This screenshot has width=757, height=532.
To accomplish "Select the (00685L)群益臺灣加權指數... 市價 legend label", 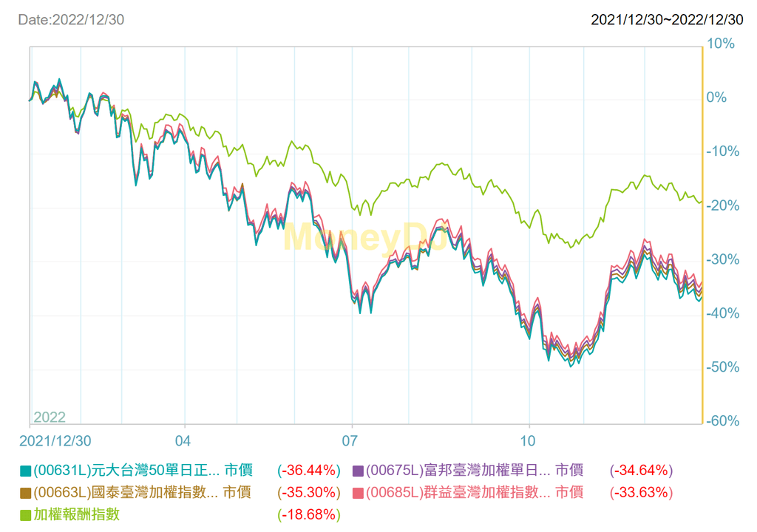I will (475, 492).
